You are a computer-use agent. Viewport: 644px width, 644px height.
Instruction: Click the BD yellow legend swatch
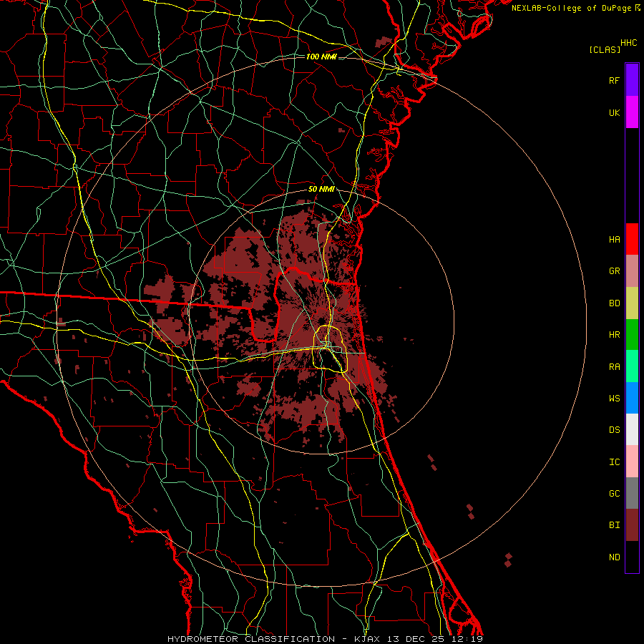632,303
